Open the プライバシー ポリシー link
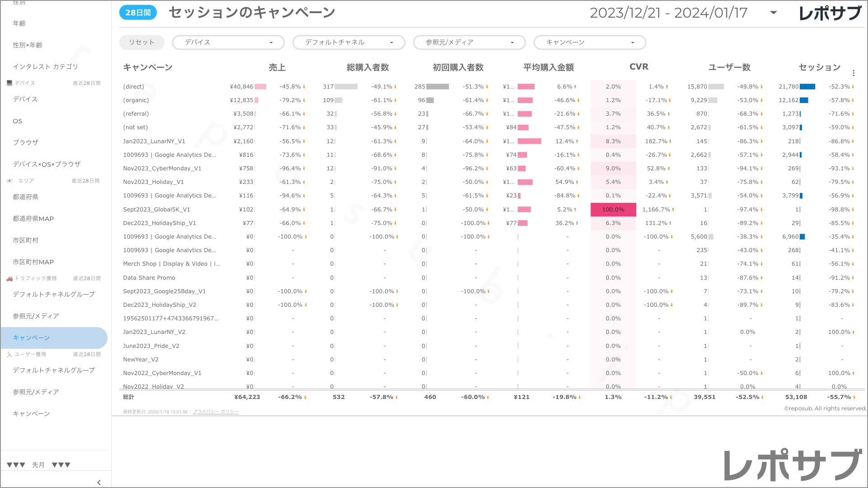Screen dimensions: 868x488 pos(216,412)
